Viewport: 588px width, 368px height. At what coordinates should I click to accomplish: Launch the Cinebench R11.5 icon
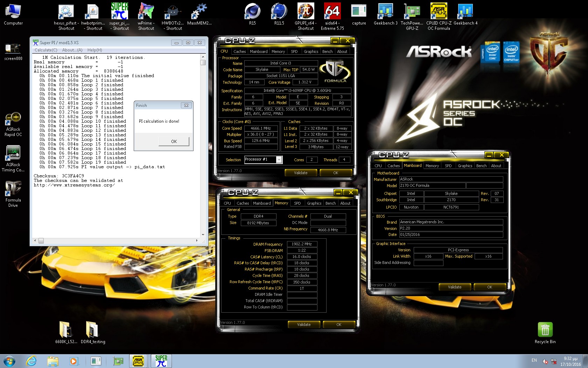pos(279,15)
